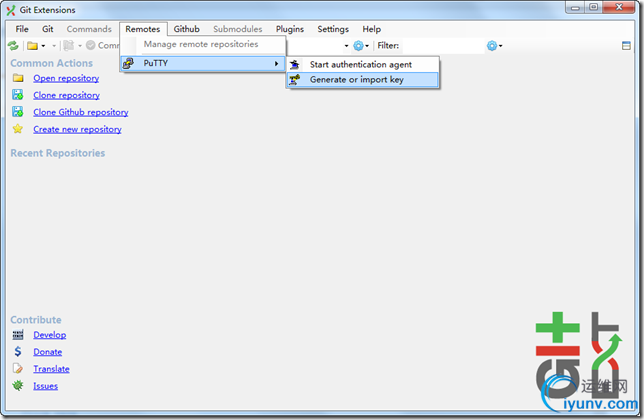This screenshot has width=644, height=420.
Task: Click the grayed stash toolbar icon
Action: pos(69,46)
